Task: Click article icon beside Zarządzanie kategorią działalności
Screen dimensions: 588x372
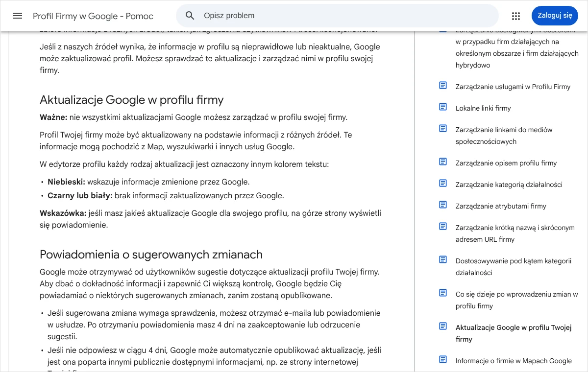Action: tap(443, 183)
